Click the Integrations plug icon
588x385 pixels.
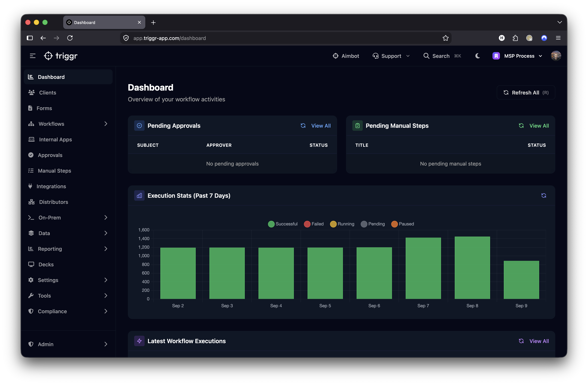click(30, 186)
